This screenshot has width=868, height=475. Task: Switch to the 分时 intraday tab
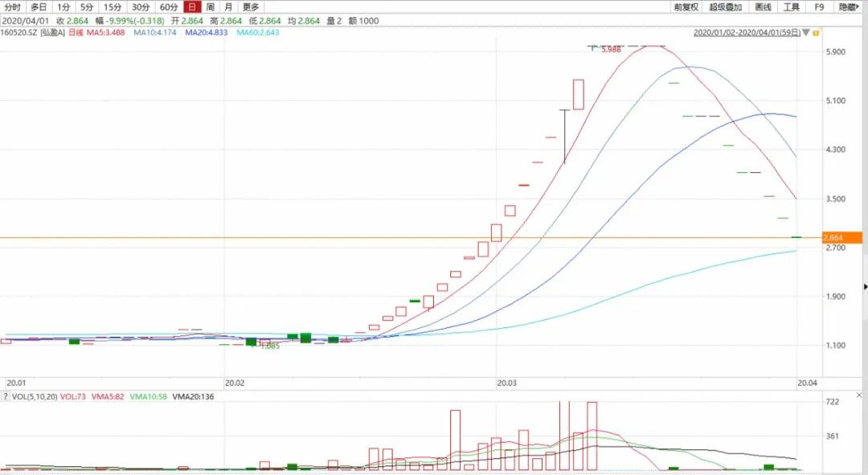[x=12, y=7]
